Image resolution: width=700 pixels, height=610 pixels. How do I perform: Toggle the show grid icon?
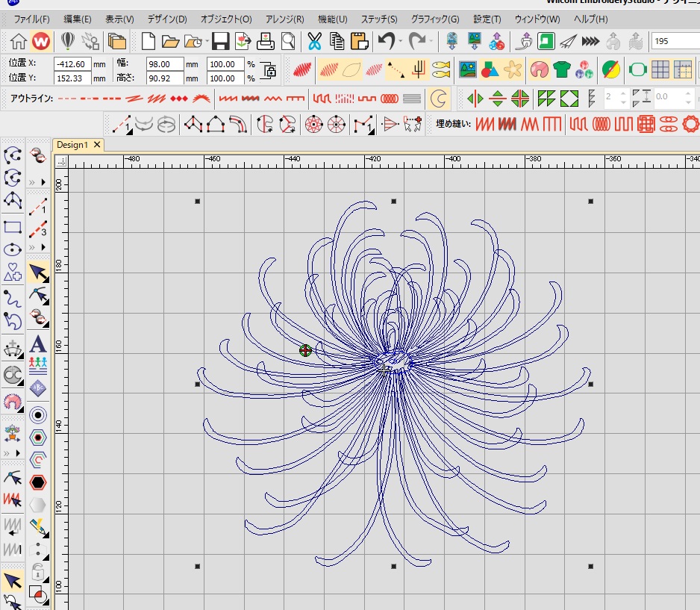coord(660,69)
